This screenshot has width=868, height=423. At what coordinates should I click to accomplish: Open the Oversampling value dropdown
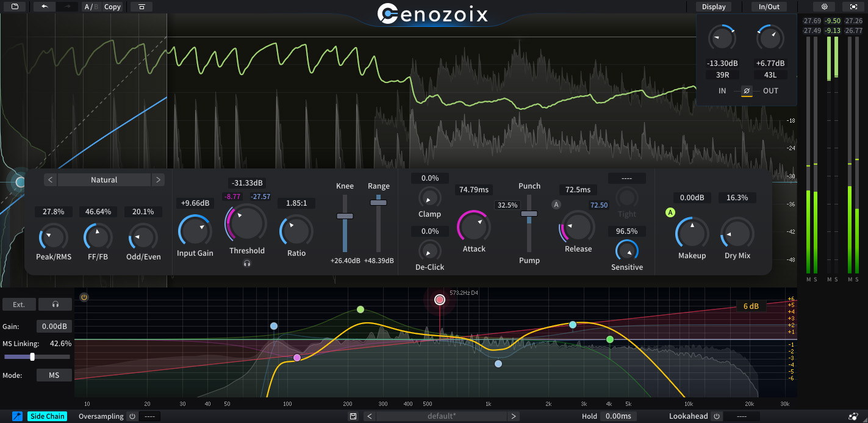pyautogui.click(x=150, y=416)
